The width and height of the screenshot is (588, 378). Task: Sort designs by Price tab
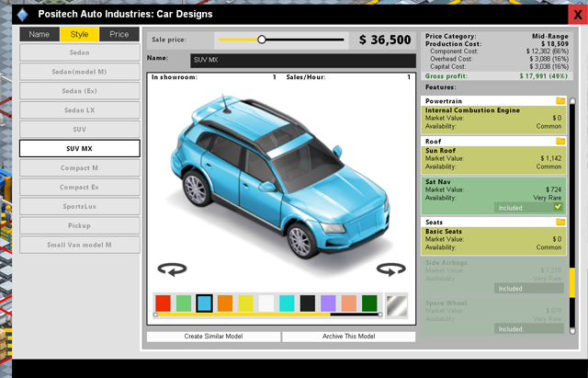(x=119, y=34)
